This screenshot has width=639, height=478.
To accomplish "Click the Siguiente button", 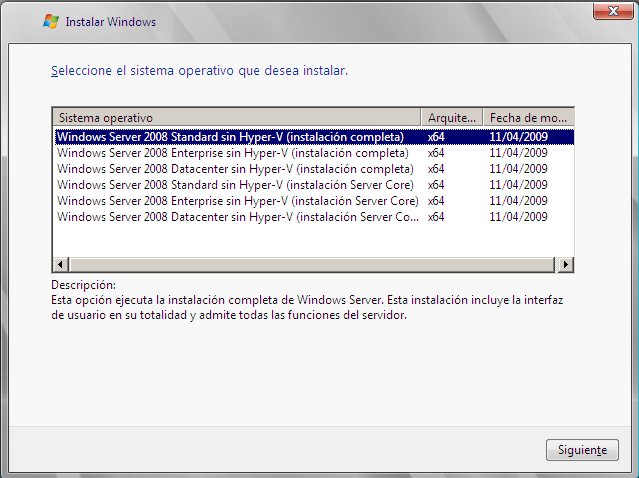I will (x=582, y=450).
